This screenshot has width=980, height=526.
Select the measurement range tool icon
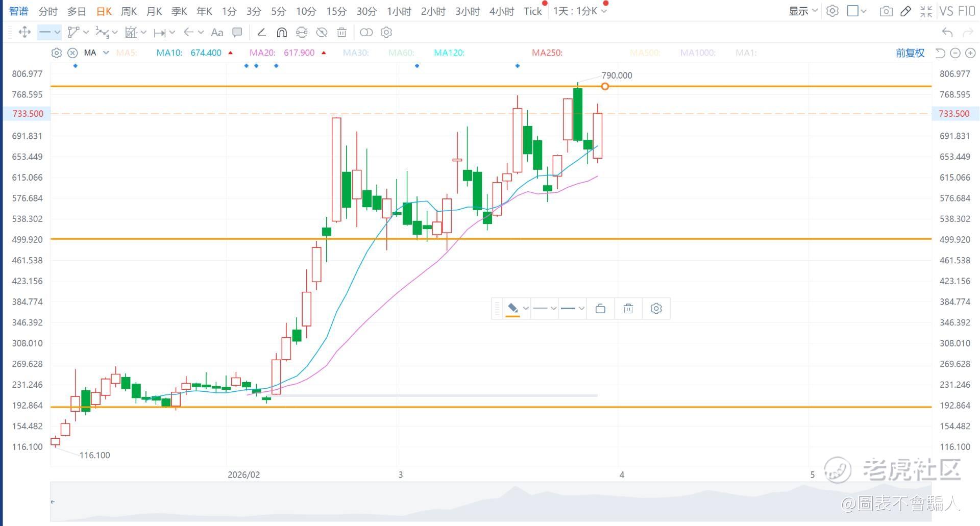[131, 32]
